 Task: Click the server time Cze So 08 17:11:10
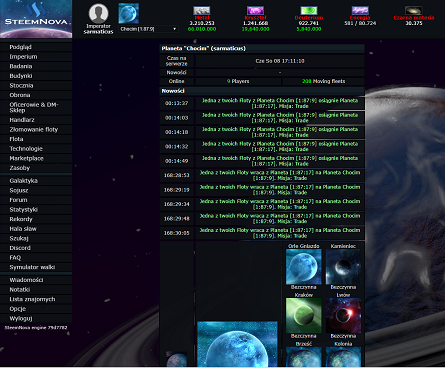tap(280, 61)
